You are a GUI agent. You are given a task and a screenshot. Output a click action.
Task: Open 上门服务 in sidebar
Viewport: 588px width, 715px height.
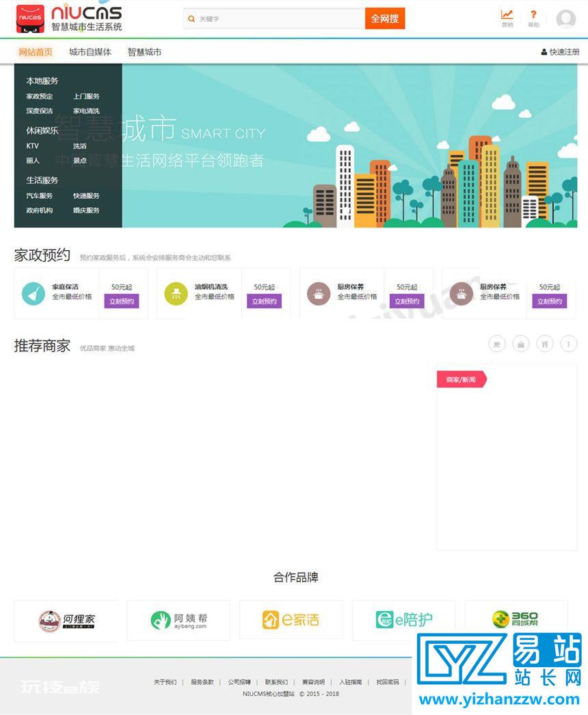coord(86,96)
